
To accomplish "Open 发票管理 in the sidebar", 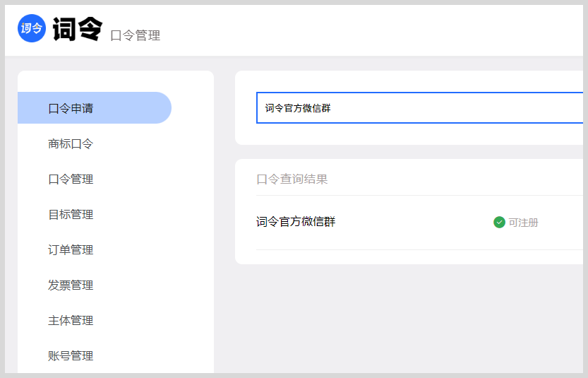I will [x=71, y=285].
